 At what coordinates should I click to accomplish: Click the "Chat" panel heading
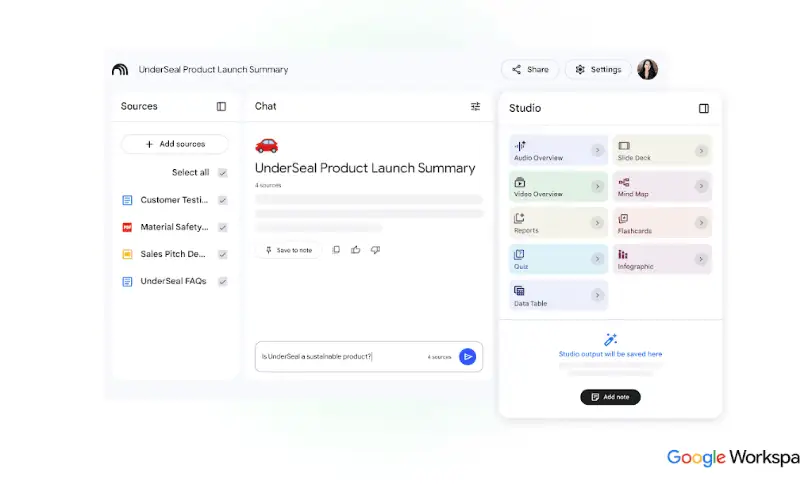(x=265, y=106)
